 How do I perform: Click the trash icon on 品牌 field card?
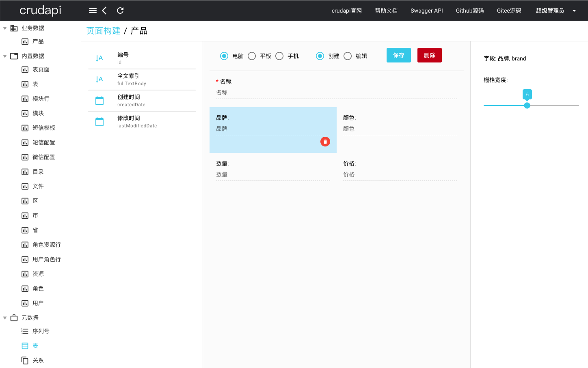click(325, 142)
